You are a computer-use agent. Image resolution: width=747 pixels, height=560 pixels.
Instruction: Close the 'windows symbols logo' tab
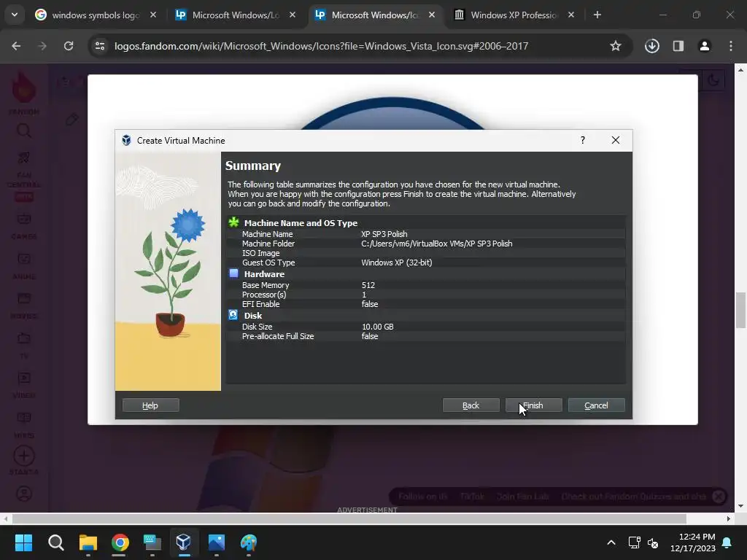[153, 15]
